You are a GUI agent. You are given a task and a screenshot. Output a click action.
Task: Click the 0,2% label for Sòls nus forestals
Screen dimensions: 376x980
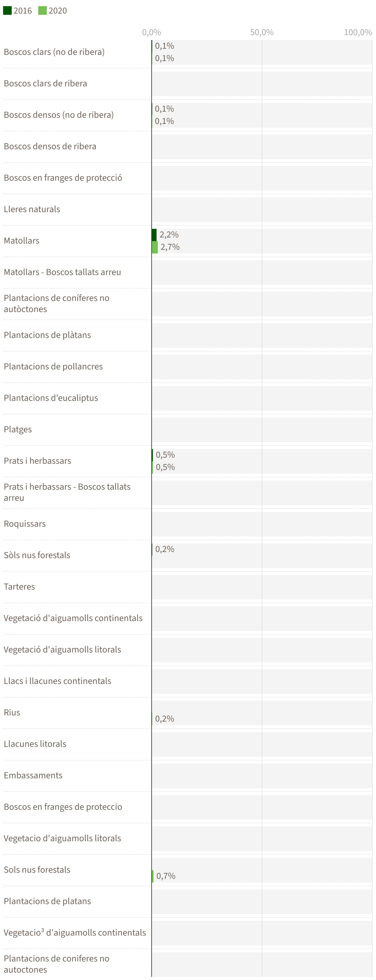tap(165, 549)
